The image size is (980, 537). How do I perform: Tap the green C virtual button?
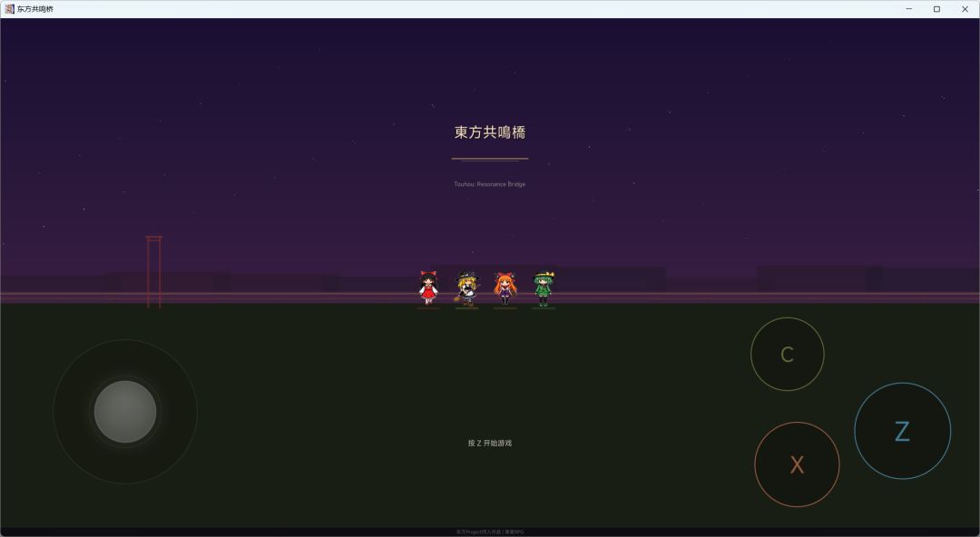[788, 354]
